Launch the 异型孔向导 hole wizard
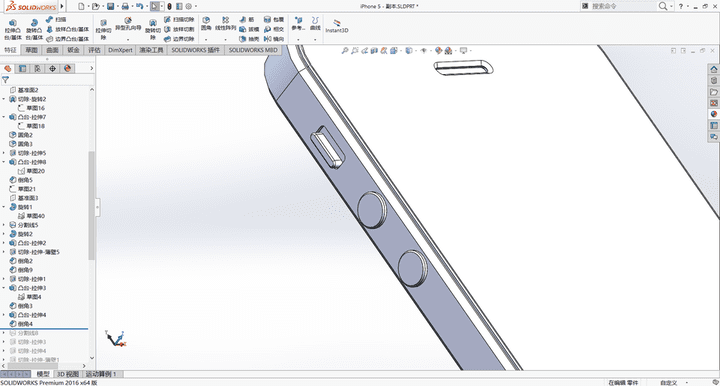The width and height of the screenshot is (720, 386). tap(128, 24)
